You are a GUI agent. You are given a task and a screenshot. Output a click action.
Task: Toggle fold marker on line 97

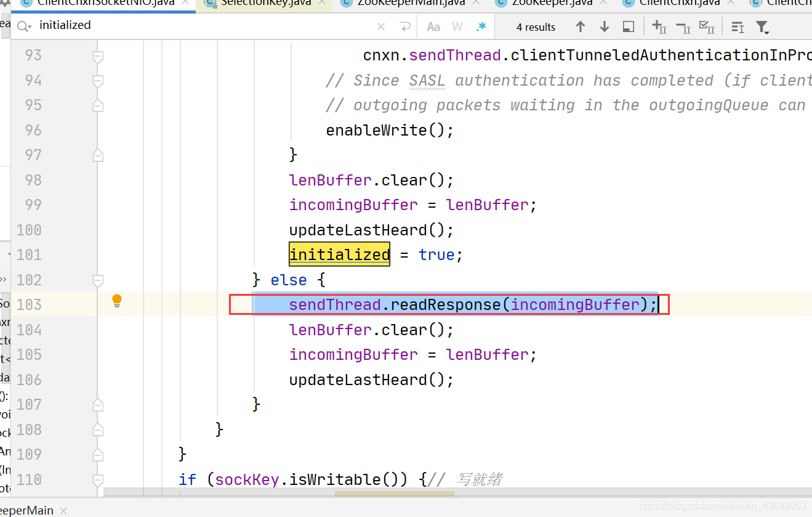point(97,155)
